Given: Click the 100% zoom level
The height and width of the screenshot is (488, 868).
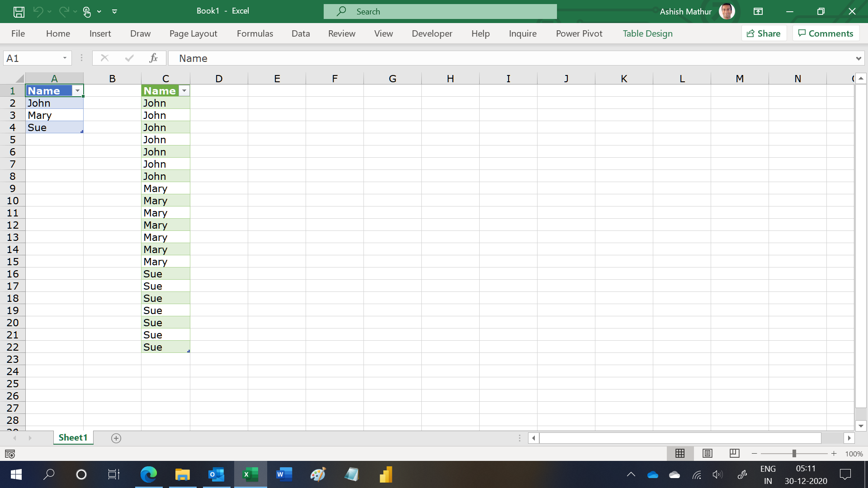Looking at the screenshot, I should click(854, 454).
